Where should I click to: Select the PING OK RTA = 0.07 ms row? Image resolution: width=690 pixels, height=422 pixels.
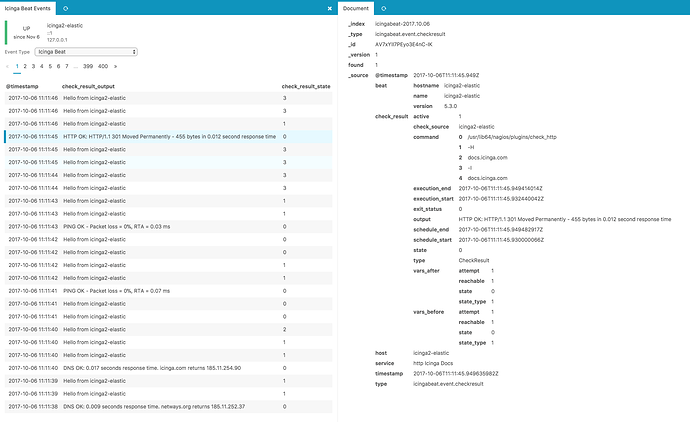pos(169,291)
